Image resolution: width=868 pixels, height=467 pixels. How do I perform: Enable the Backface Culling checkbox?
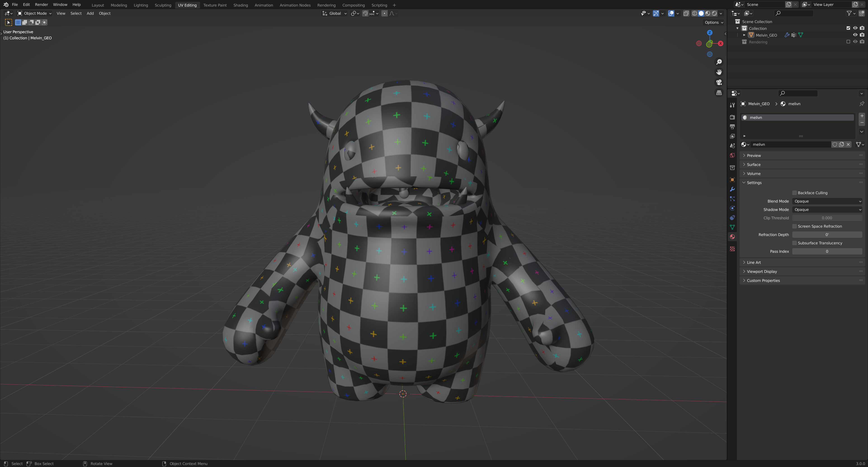click(x=794, y=193)
